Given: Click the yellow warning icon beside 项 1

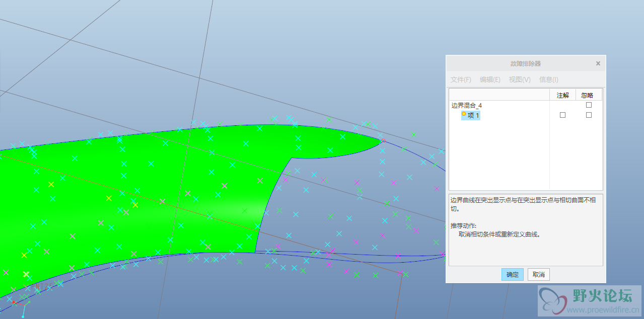Looking at the screenshot, I should [464, 114].
